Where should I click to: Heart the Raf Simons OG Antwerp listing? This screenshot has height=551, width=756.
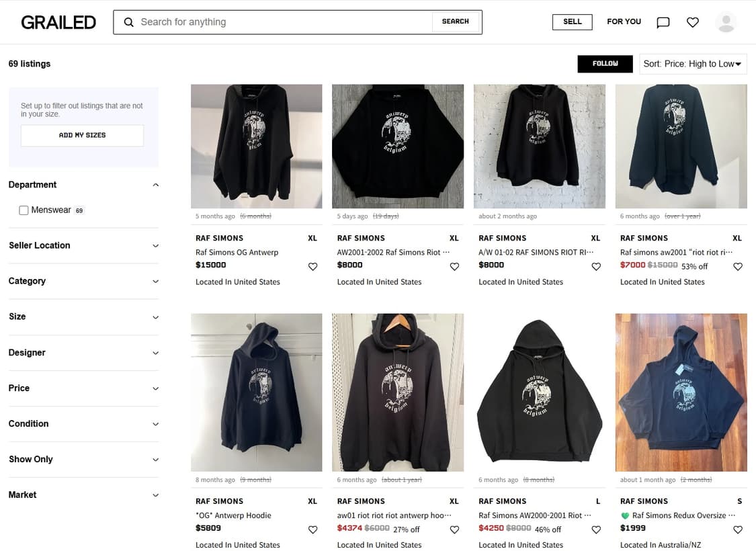[x=312, y=266]
